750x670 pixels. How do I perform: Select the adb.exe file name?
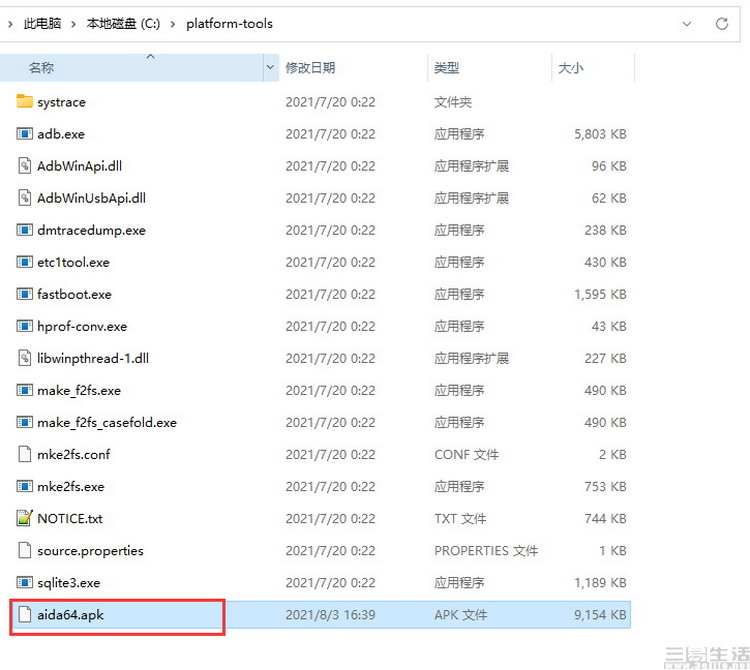[61, 134]
